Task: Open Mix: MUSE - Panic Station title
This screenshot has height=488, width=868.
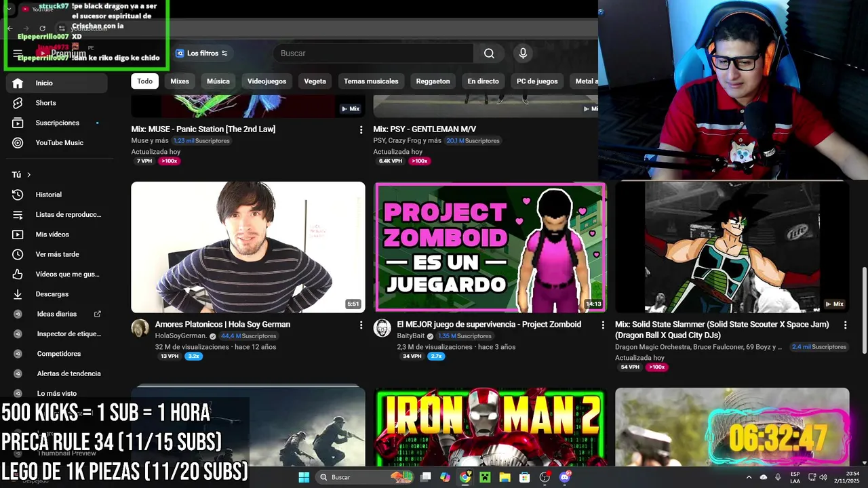Action: coord(203,129)
